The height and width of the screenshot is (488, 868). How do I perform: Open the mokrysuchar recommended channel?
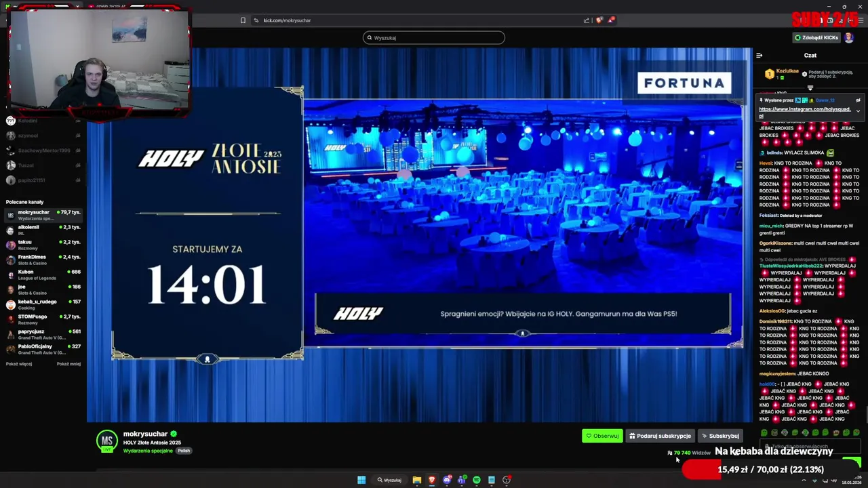43,215
